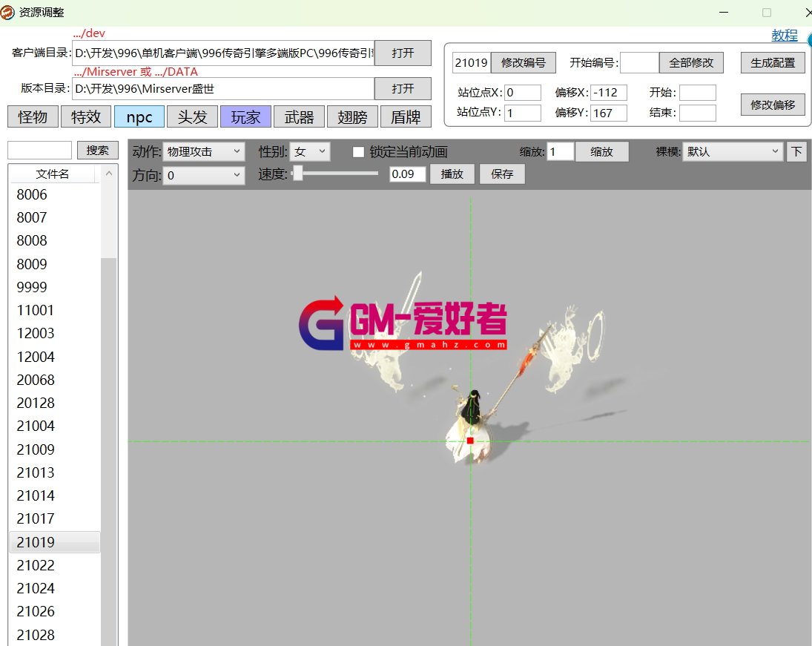Image resolution: width=812 pixels, height=646 pixels.
Task: Click the 资源调整 app icon in title bar
Action: click(7, 12)
